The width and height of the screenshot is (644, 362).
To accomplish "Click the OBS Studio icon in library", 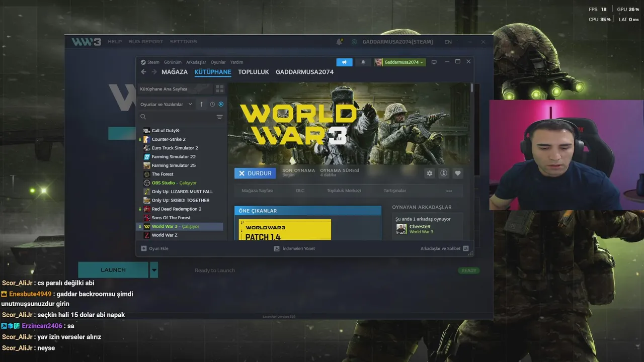I will coord(146,183).
